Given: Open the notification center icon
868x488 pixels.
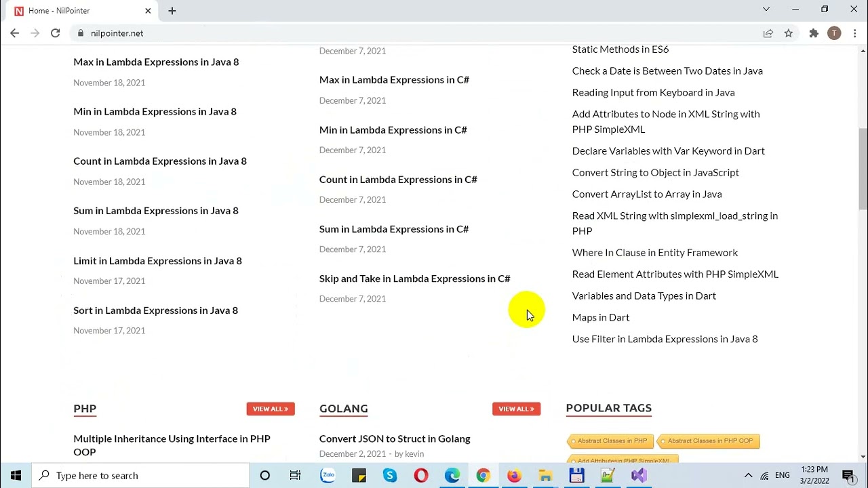Looking at the screenshot, I should [x=848, y=475].
